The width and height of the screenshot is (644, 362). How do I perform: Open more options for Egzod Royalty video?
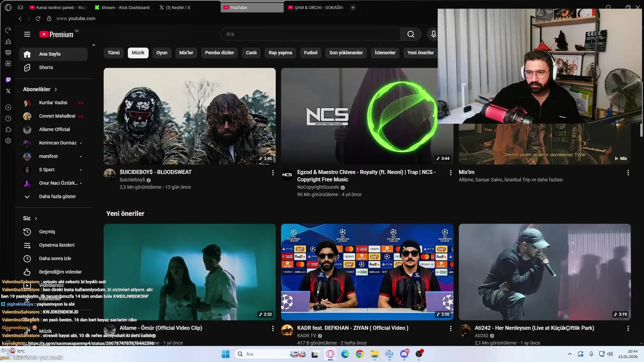[x=450, y=172]
